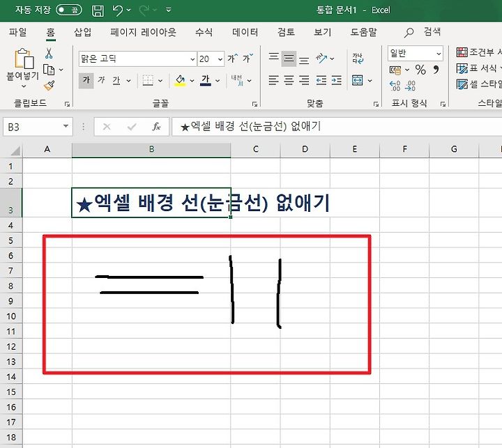Click the Decrease Indent icon

[x=321, y=80]
